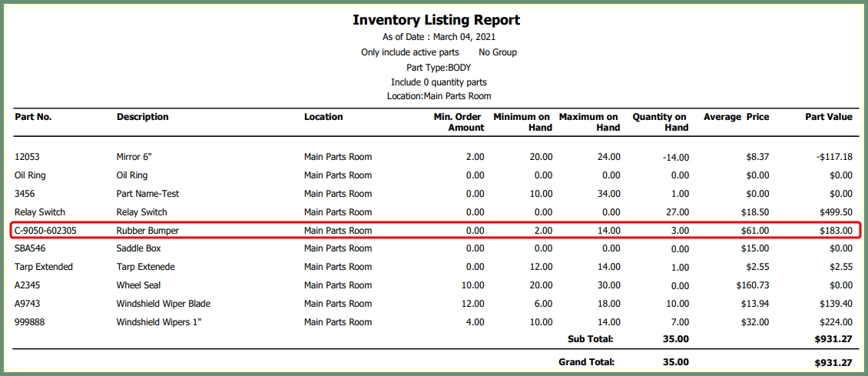Select part number 12053
The height and width of the screenshot is (376, 868).
[27, 157]
